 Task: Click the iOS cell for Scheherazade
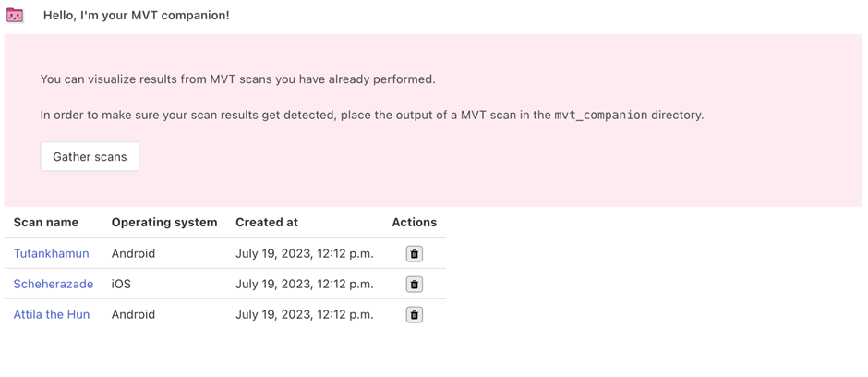click(121, 284)
